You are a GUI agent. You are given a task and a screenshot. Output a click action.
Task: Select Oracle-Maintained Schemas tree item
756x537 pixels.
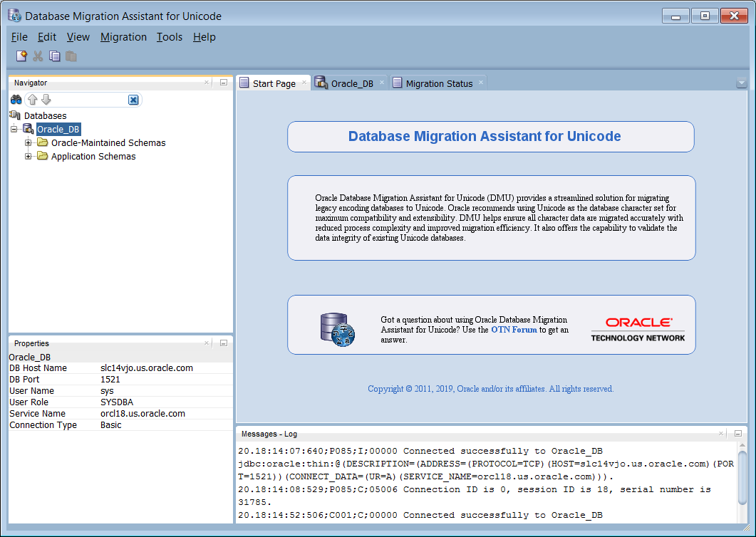coord(108,142)
